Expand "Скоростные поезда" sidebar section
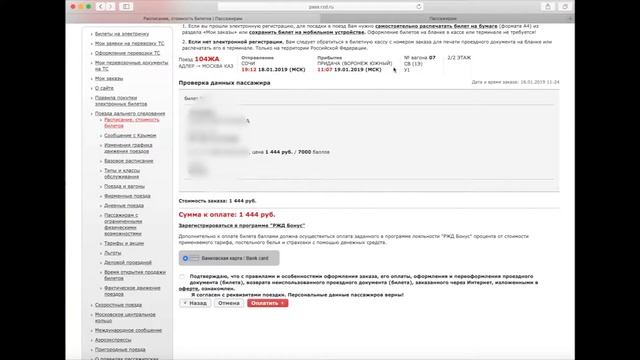 (x=118, y=305)
